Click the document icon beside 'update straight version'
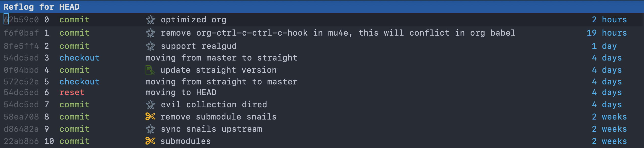644x148 pixels. [150, 70]
